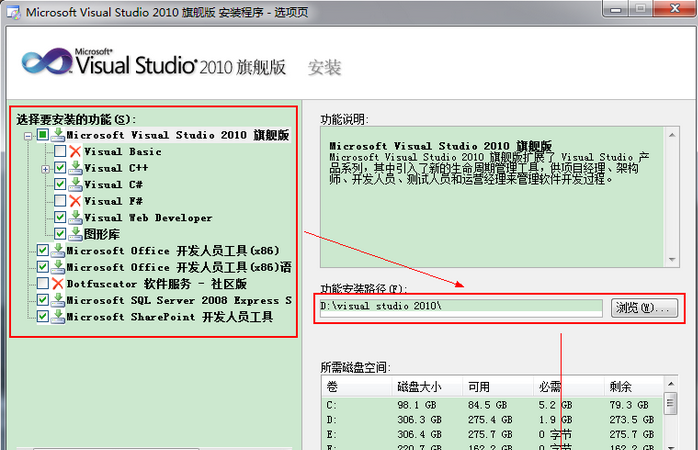
Task: Click the 98.1 GB disk size cell
Action: pos(417,405)
